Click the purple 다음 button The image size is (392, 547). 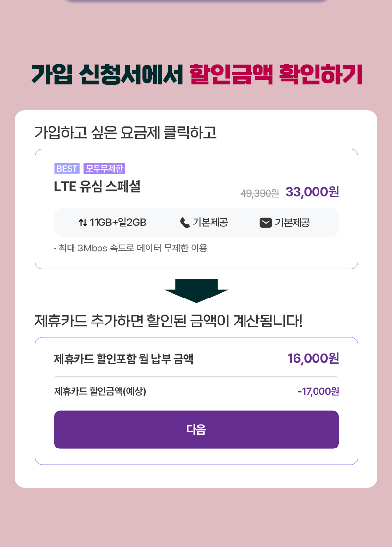[196, 429]
